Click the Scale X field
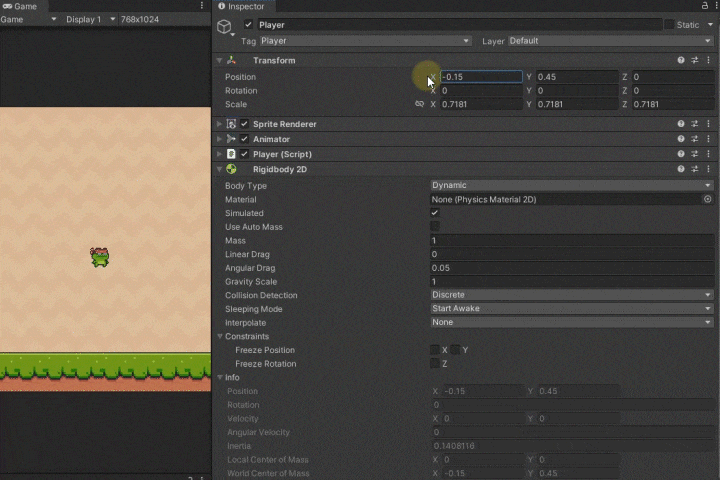This screenshot has height=480, width=720. (481, 104)
